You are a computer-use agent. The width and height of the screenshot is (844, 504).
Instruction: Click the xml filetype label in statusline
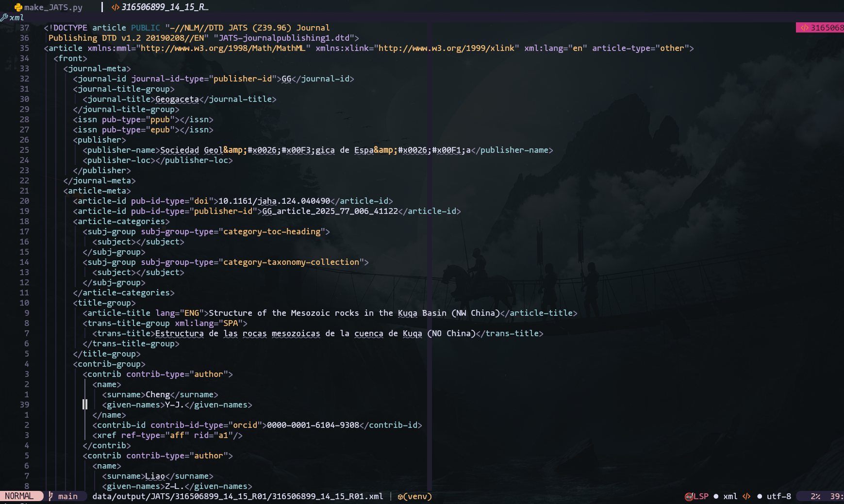pos(730,496)
